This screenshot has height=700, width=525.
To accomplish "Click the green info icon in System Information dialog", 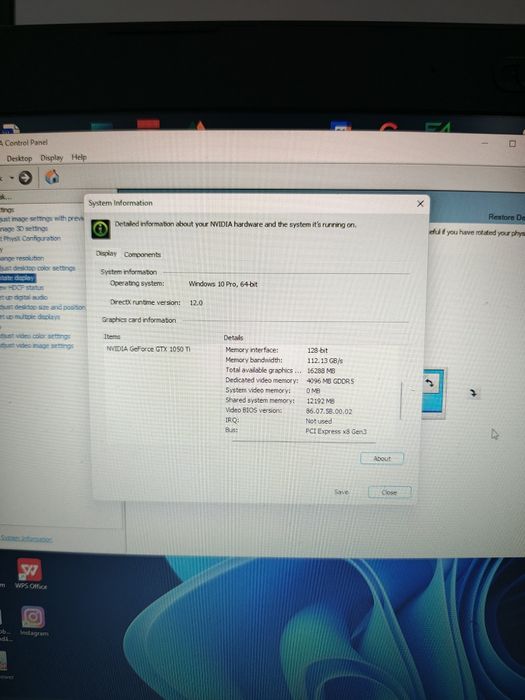I will [x=100, y=229].
